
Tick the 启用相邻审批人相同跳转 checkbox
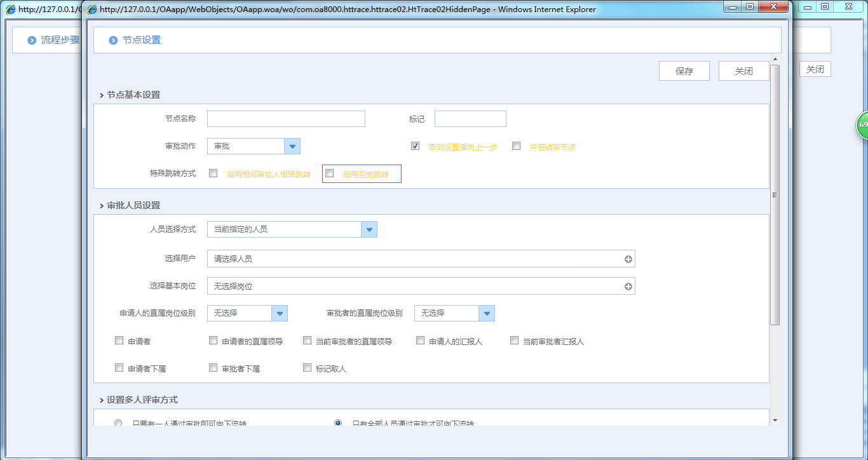click(213, 173)
